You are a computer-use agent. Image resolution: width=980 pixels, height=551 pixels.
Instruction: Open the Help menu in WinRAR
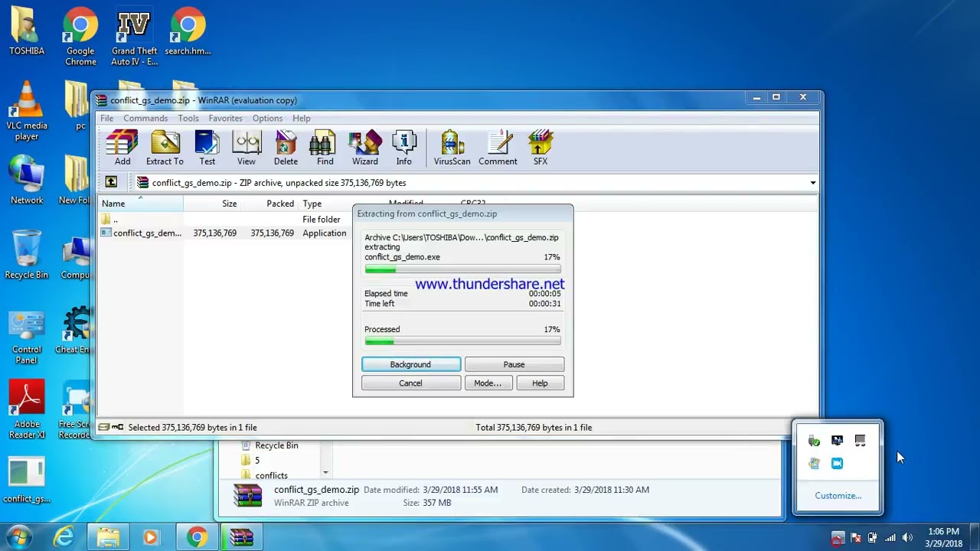coord(302,119)
